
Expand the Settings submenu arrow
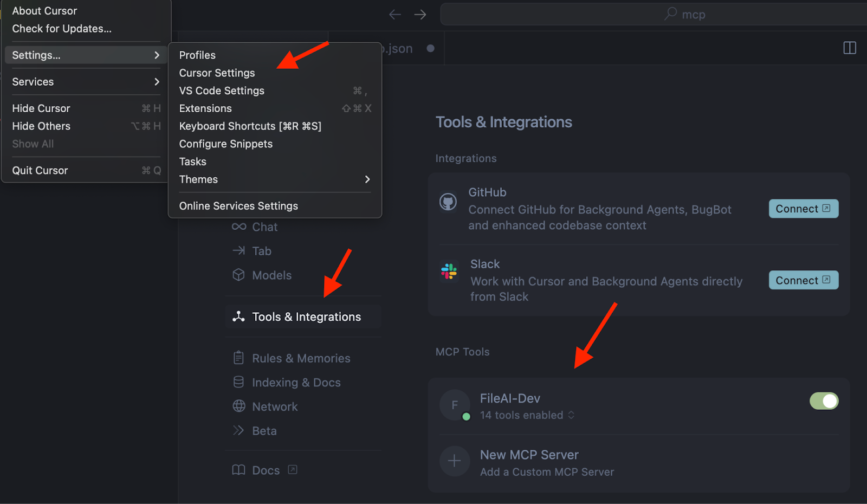tap(157, 55)
